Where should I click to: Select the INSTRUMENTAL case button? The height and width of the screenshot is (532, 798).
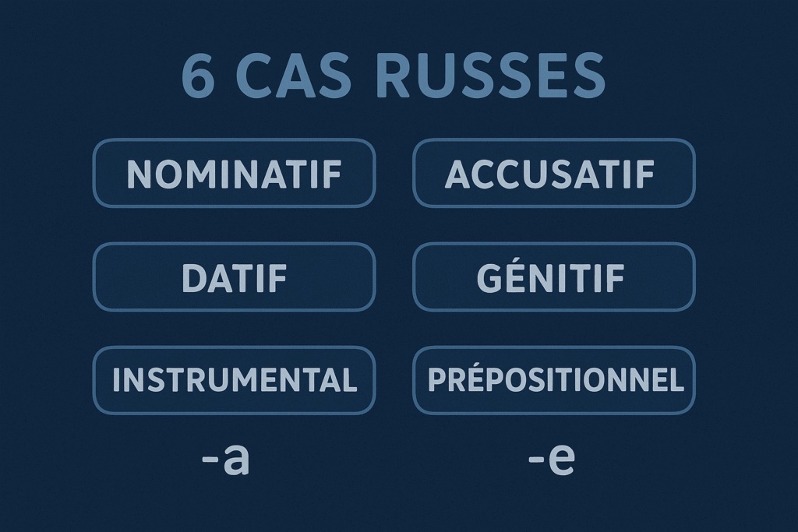[234, 380]
